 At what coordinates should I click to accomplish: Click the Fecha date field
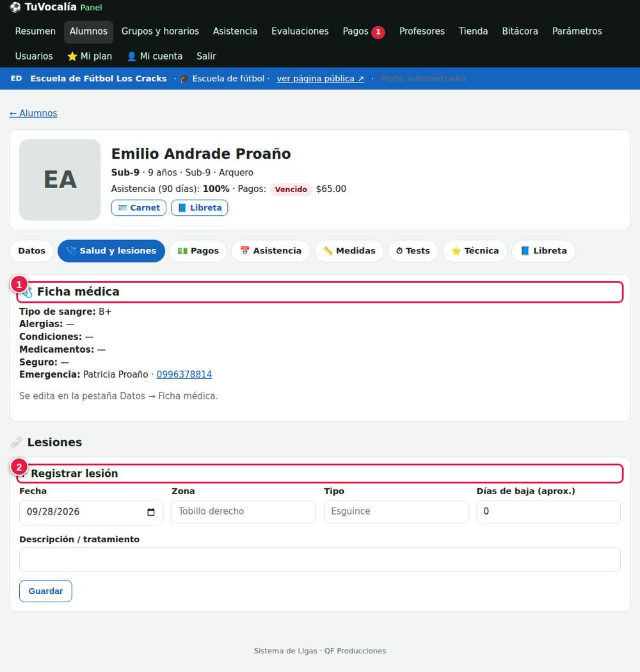click(92, 512)
